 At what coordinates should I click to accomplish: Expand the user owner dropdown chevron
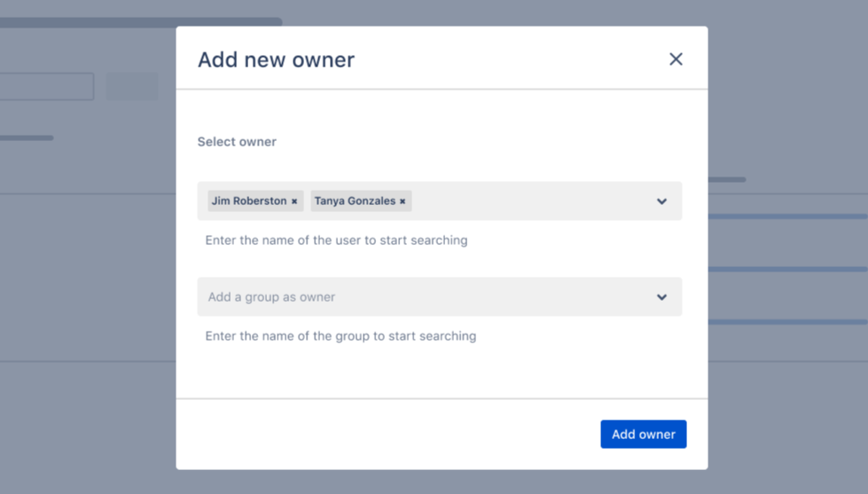tap(661, 201)
